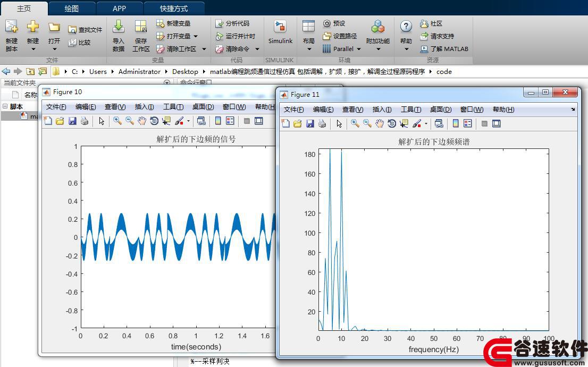Toggle Zoom Out tool in Figure 11

[367, 123]
